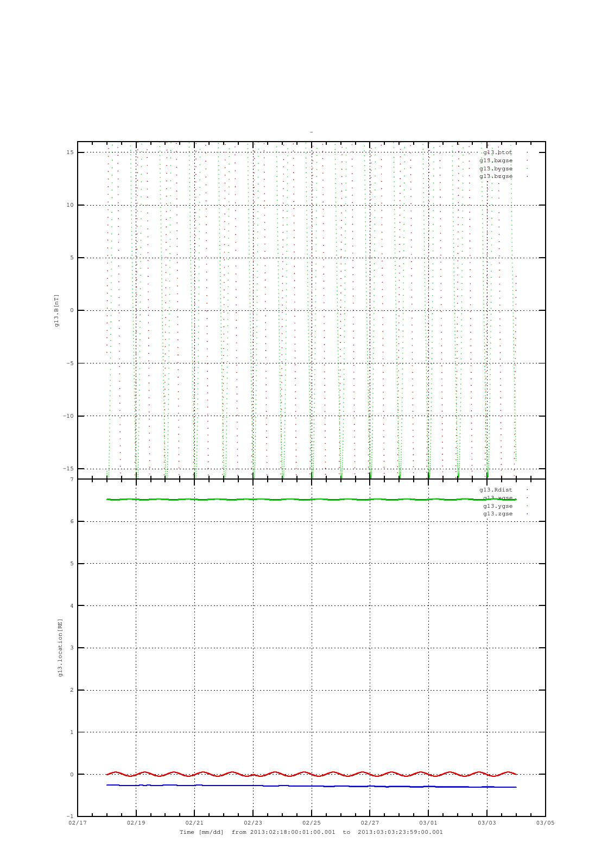
Task: Click the g13.btot legend entry
Action: (497, 152)
